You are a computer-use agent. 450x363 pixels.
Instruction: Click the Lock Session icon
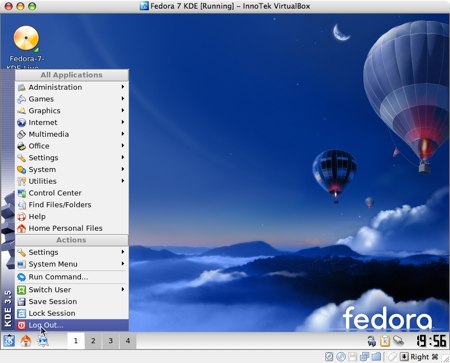[22, 313]
